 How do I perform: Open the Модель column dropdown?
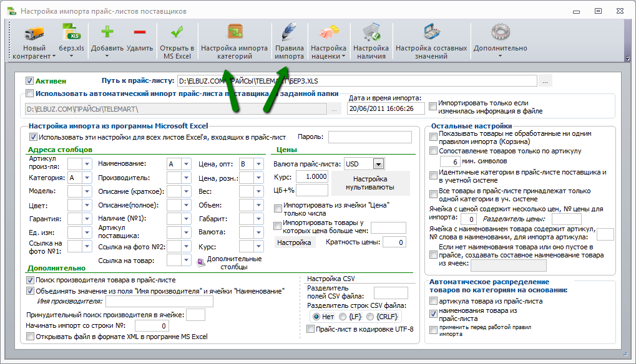[87, 191]
